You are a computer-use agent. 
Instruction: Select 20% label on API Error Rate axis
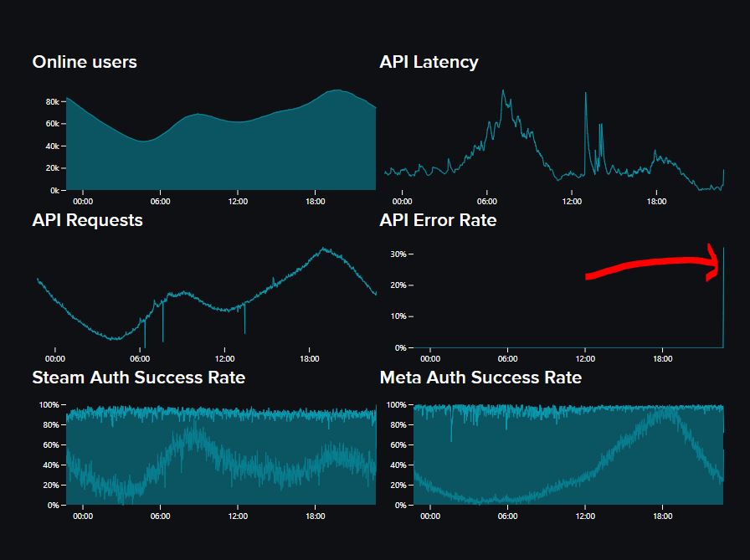398,285
